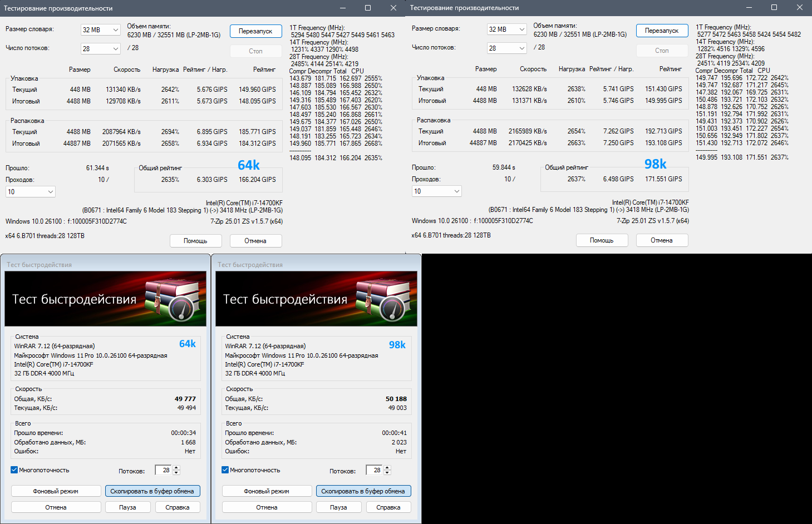Click processed data value 2 023
The width and height of the screenshot is (812, 524).
[400, 442]
